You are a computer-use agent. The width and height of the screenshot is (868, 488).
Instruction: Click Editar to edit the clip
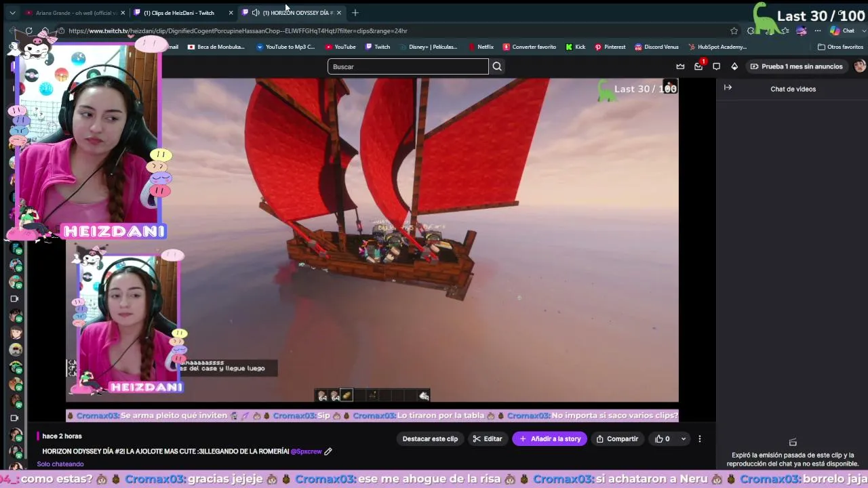(488, 439)
